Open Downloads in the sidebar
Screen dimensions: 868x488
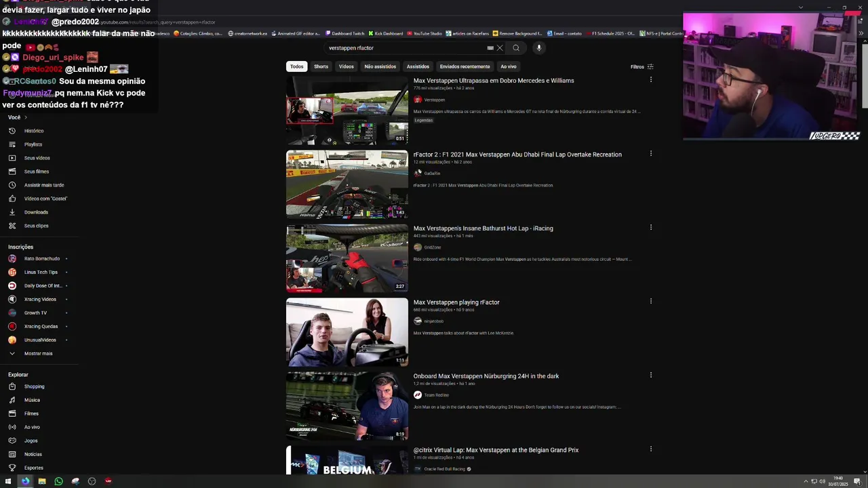coord(36,212)
